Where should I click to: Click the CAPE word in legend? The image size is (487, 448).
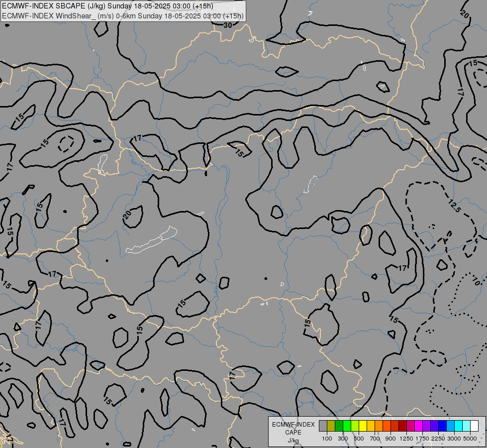point(293,433)
